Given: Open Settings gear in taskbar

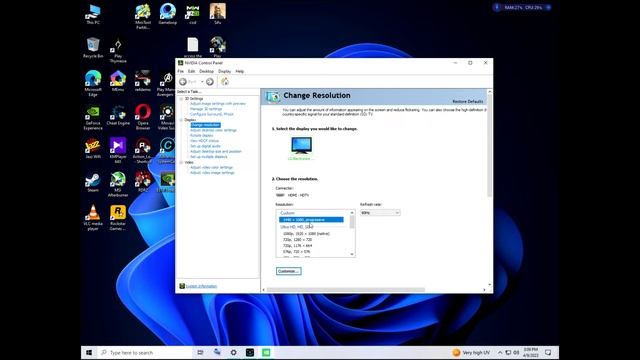Looking at the screenshot, I should (x=233, y=352).
